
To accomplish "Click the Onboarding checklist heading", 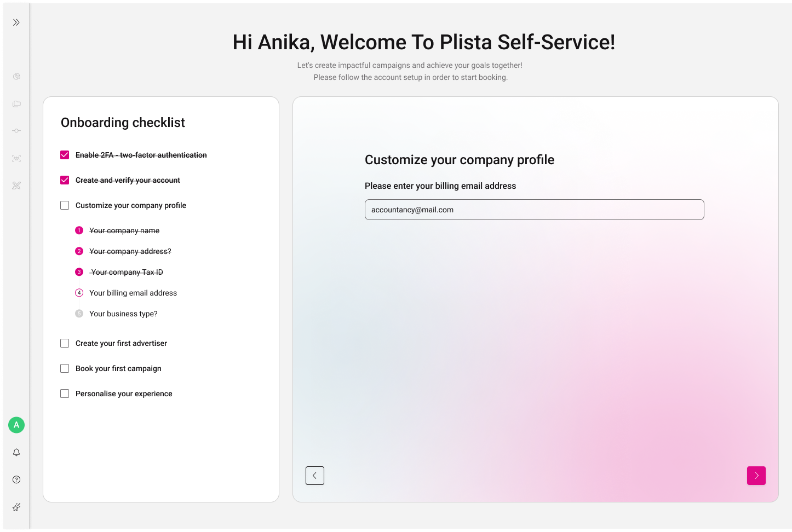I will 123,123.
